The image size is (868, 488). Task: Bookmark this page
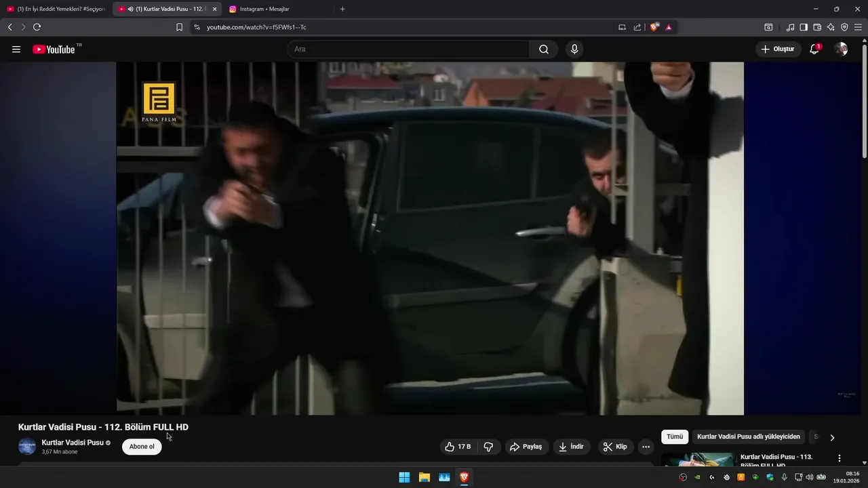pyautogui.click(x=179, y=27)
